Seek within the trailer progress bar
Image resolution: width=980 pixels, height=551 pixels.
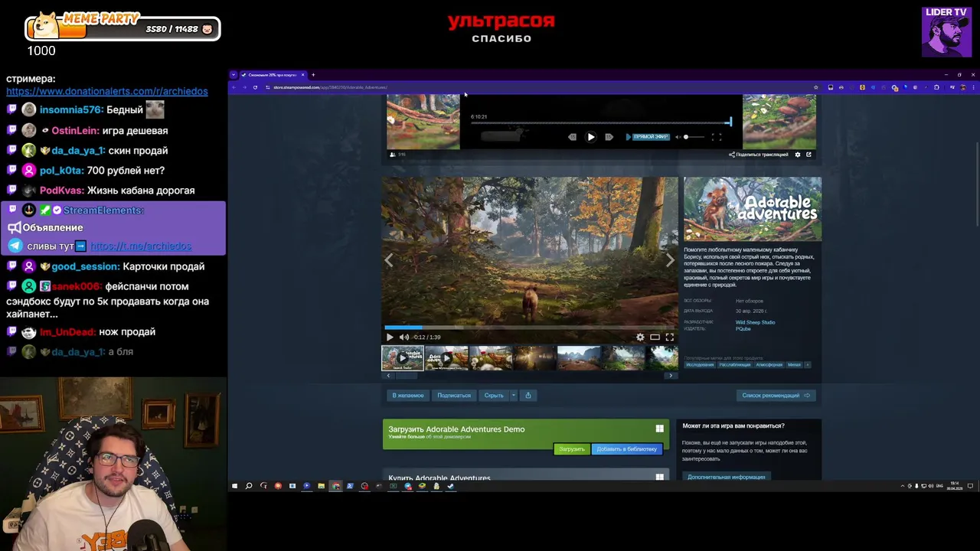click(x=530, y=328)
